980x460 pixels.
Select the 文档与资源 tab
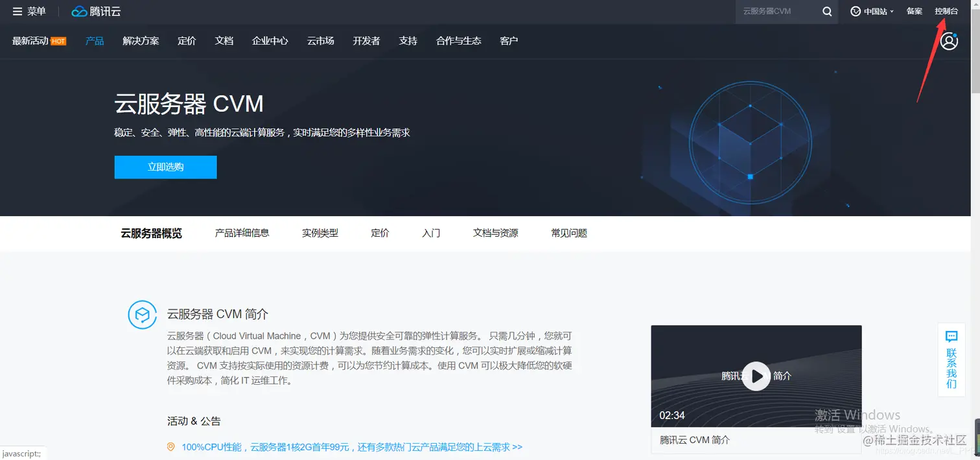pyautogui.click(x=496, y=233)
